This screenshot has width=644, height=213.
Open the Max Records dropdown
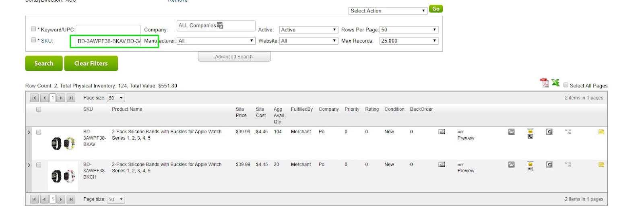(x=409, y=41)
